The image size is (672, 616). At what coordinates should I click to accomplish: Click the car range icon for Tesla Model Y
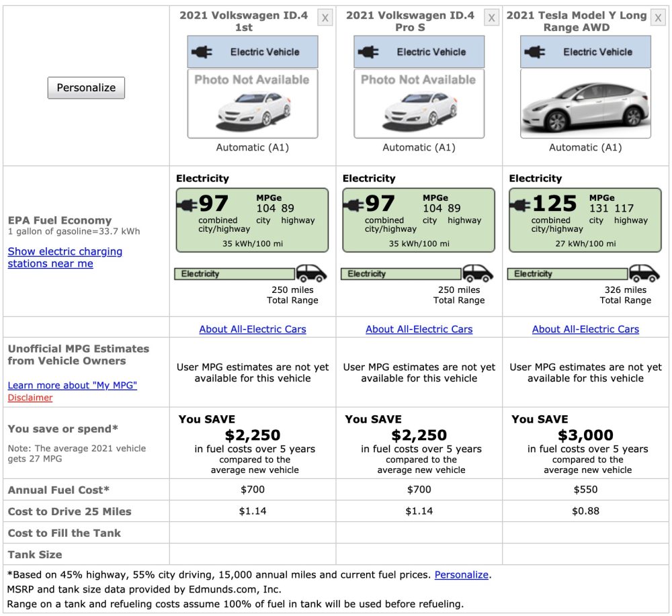pos(644,273)
